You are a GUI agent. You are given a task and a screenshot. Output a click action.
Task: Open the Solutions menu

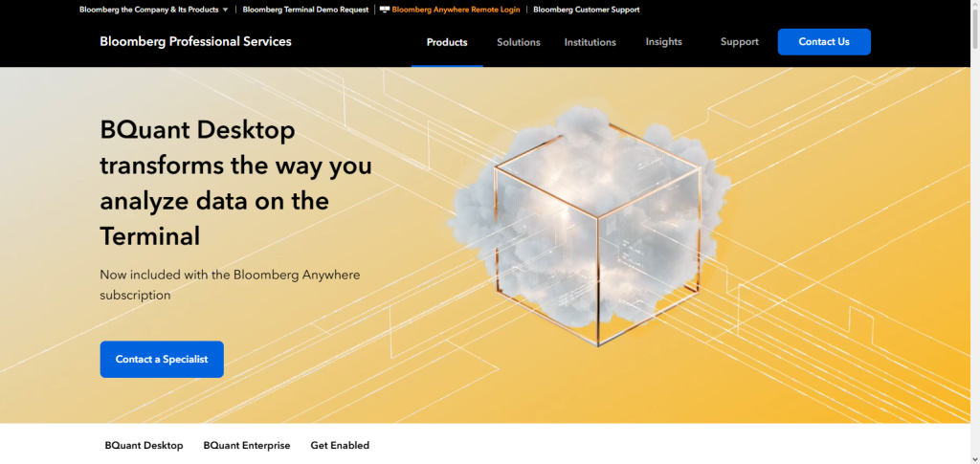tap(518, 42)
